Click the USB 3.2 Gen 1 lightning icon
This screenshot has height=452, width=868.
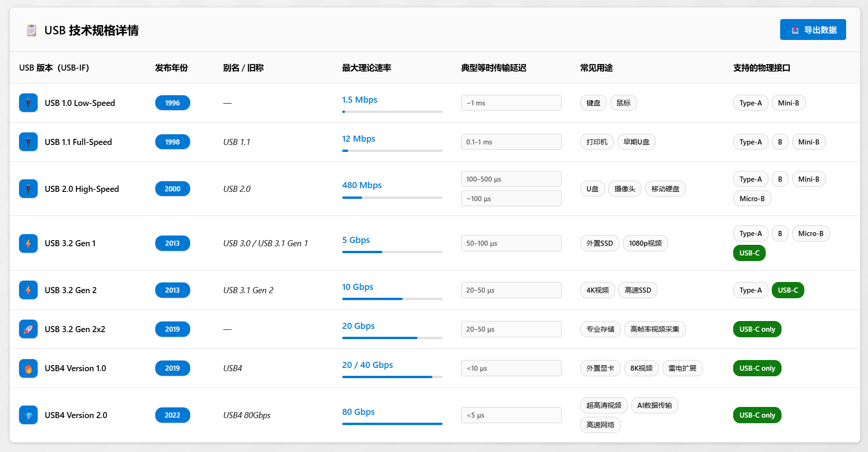coord(28,243)
